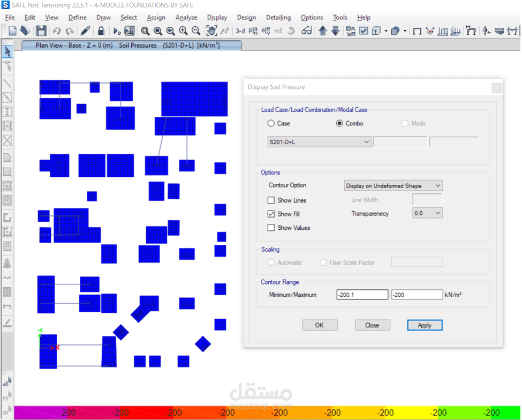Viewport: 522px width, 420px height.
Task: Open the Define menu
Action: 77,18
